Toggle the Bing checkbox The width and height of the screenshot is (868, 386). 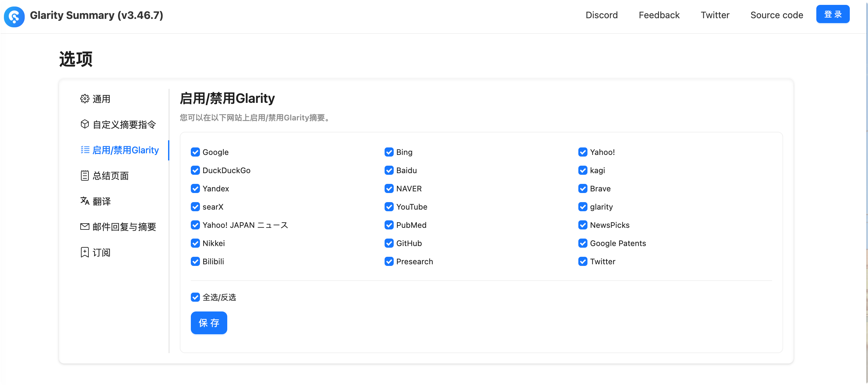tap(389, 152)
